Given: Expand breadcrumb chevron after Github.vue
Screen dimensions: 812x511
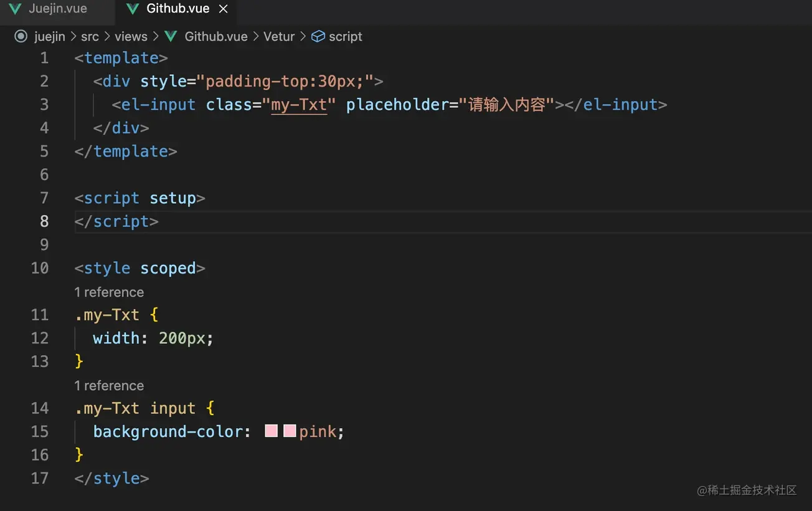Looking at the screenshot, I should 255,37.
